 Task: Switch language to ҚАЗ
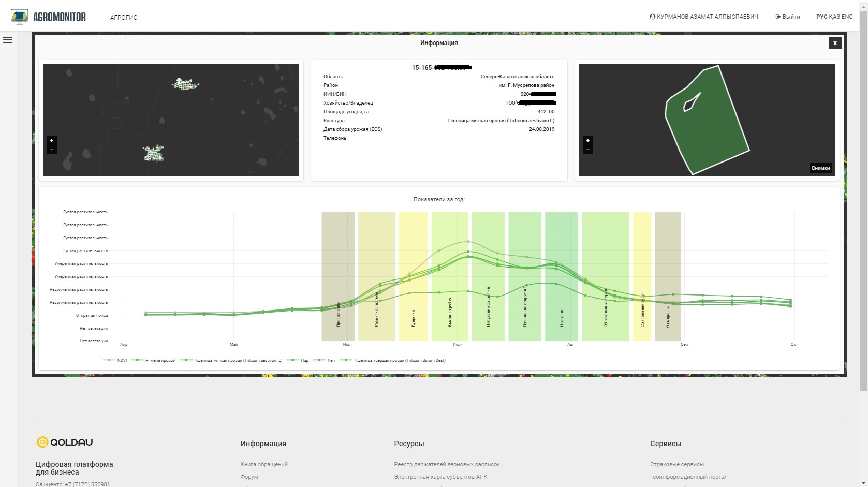pos(834,17)
